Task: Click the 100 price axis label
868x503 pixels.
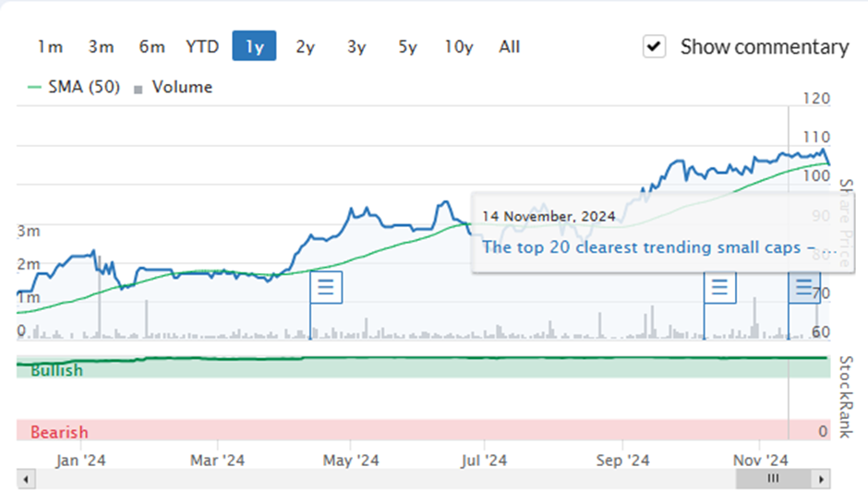Action: click(816, 176)
